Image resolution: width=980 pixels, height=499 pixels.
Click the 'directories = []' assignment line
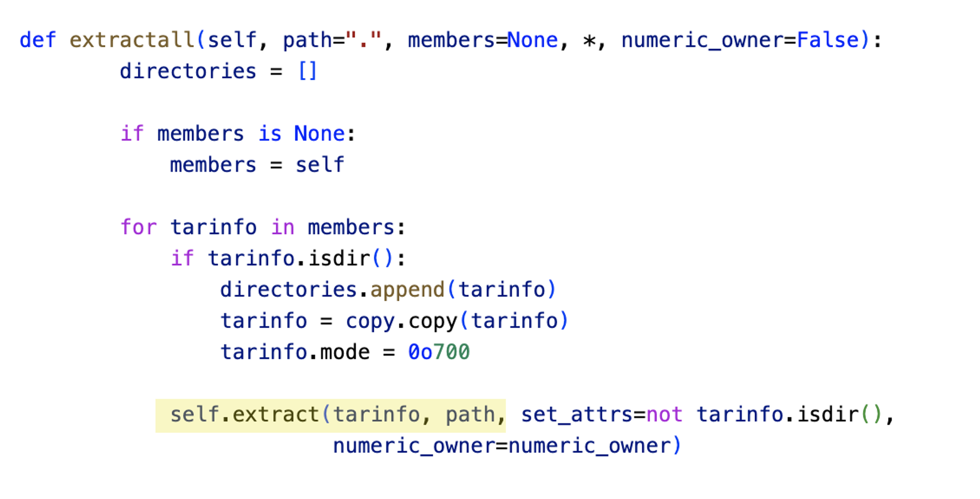tap(219, 71)
